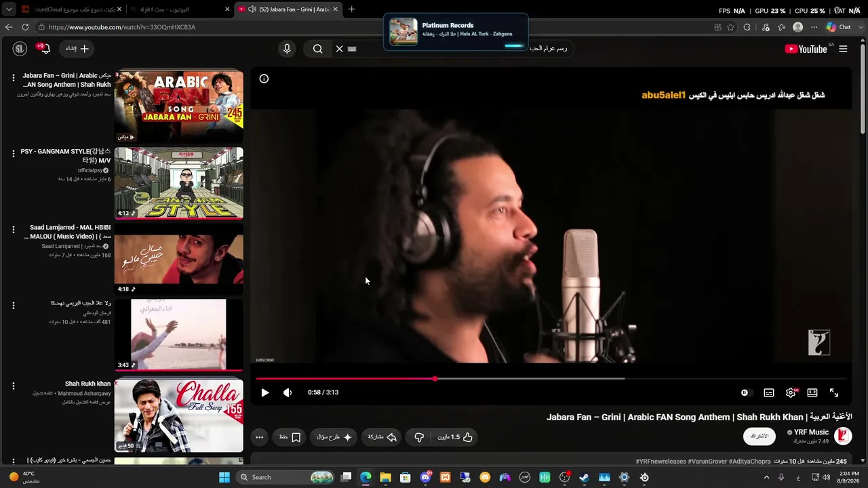Switch the player to theater mode
This screenshot has height=488, width=868.
(x=812, y=392)
